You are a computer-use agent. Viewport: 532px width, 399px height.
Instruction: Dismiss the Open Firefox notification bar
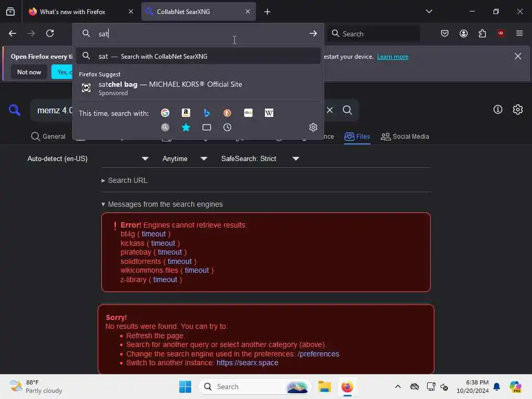tap(518, 56)
